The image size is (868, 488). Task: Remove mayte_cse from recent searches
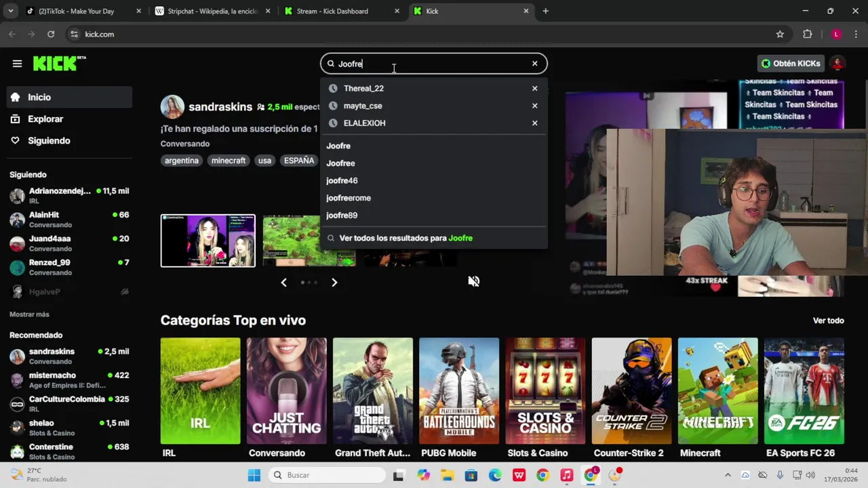click(534, 106)
